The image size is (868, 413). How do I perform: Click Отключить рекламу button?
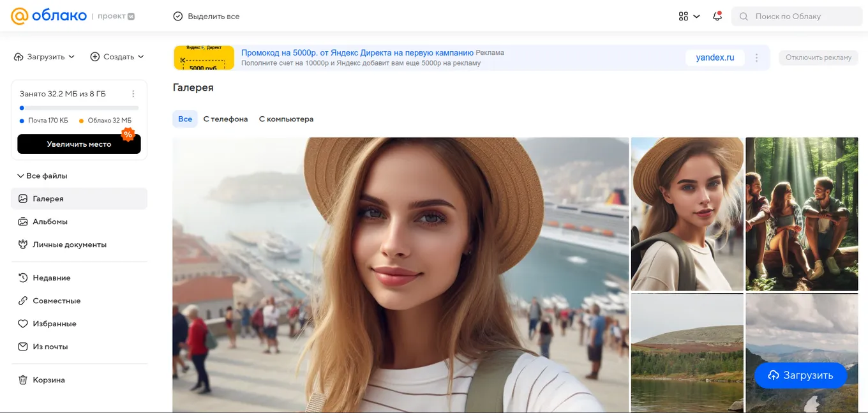(818, 57)
